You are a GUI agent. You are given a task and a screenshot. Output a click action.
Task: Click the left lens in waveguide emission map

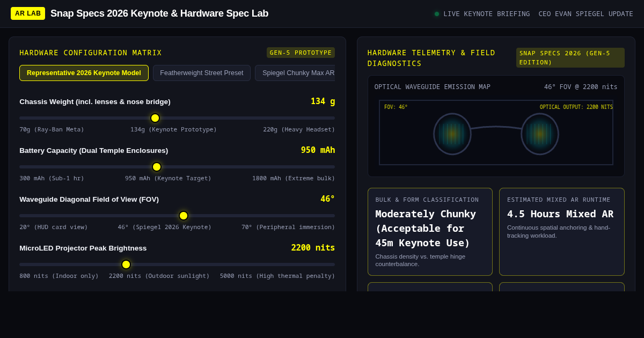click(452, 134)
